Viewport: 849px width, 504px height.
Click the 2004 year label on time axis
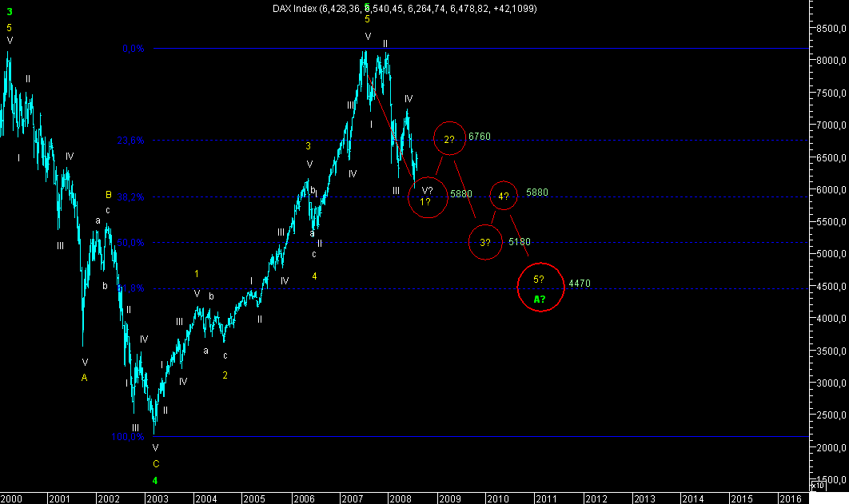[205, 498]
